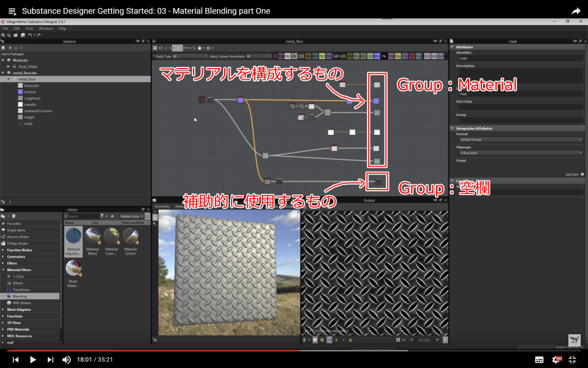This screenshot has height=368, width=588.
Task: Click the filter funnel icon in Library
Action: coord(102,217)
